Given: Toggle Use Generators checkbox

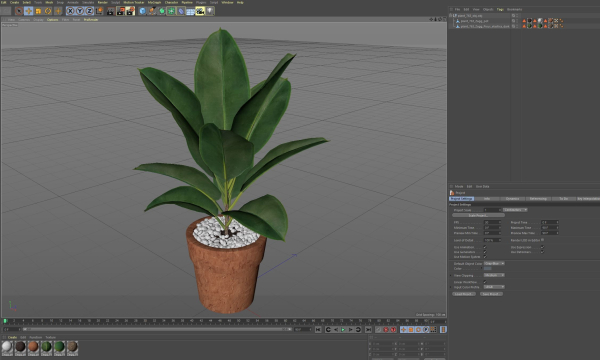Looking at the screenshot, I should pos(485,252).
